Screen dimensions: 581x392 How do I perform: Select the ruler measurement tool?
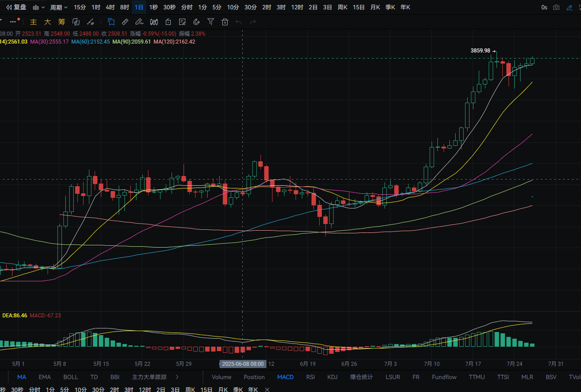tap(125, 22)
